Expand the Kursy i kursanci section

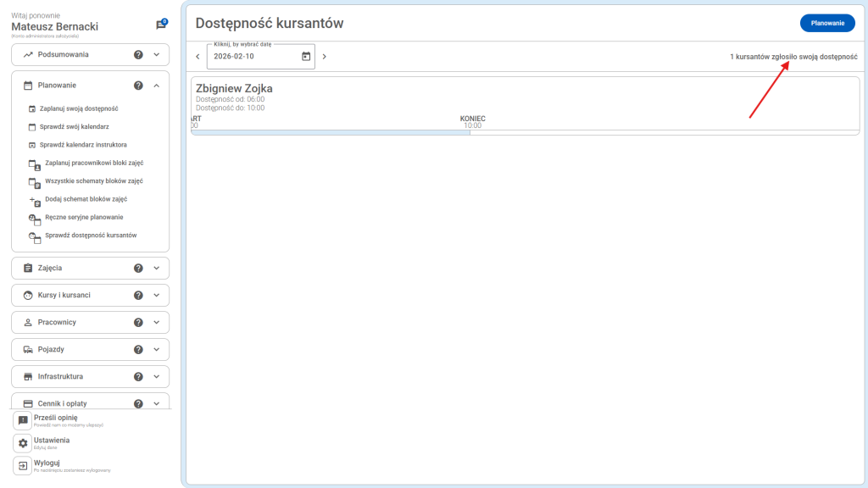tap(157, 296)
